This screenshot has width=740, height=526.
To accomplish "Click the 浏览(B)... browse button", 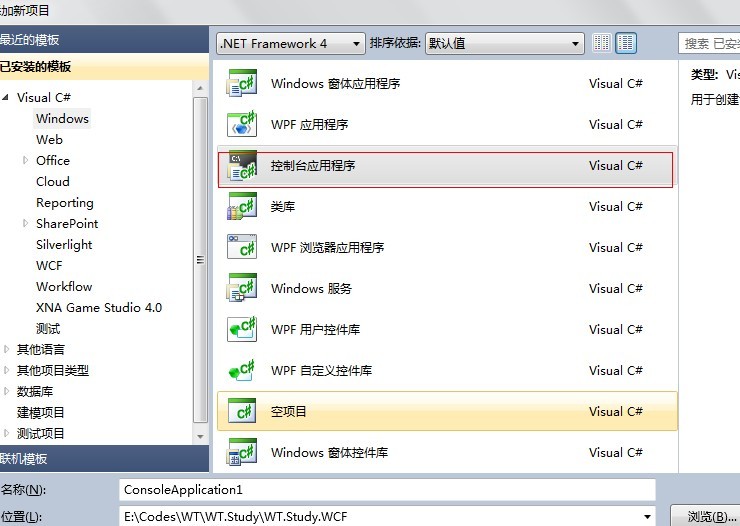I will tap(705, 516).
